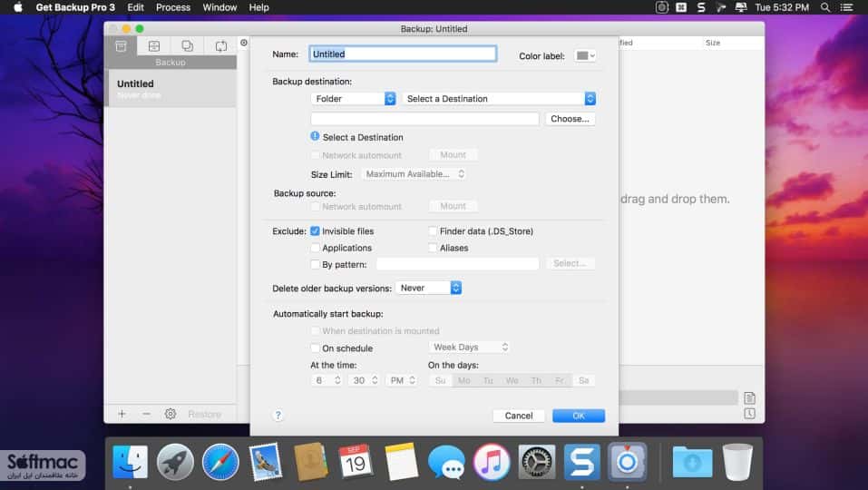Viewport: 868px width, 490px height.
Task: Enable Applications exclusion checkbox
Action: [x=315, y=248]
